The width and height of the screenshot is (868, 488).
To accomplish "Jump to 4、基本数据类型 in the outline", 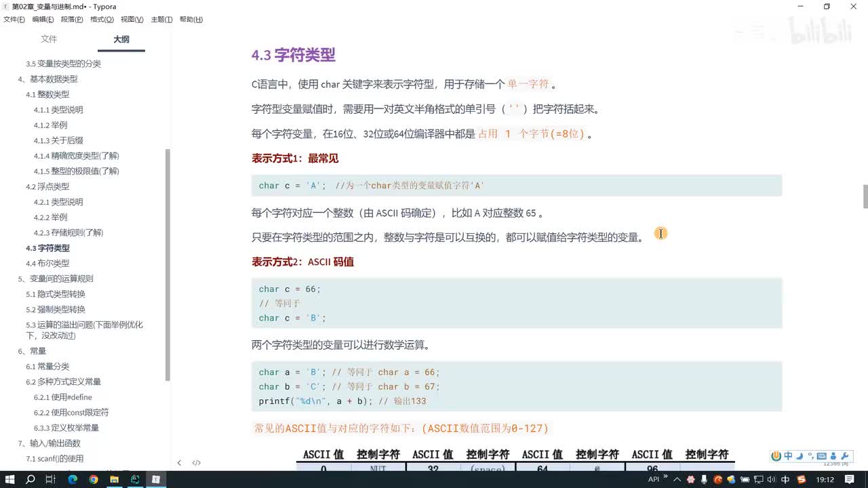I will pos(47,79).
